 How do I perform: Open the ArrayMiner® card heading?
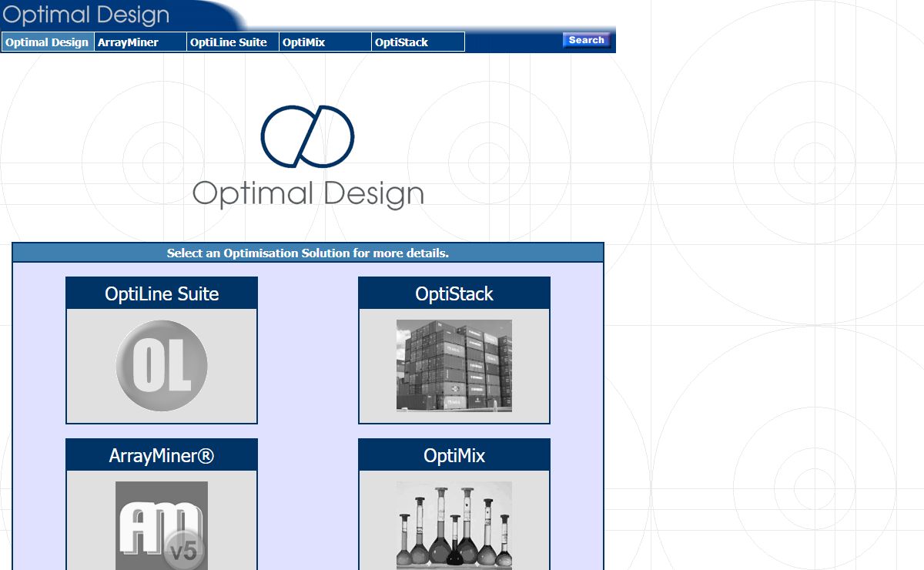tap(162, 455)
